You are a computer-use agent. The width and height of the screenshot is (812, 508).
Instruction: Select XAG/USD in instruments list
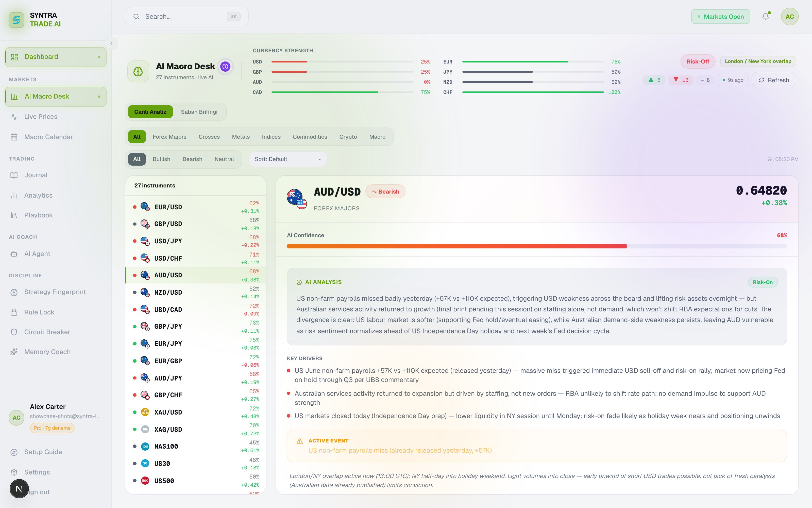point(196,430)
